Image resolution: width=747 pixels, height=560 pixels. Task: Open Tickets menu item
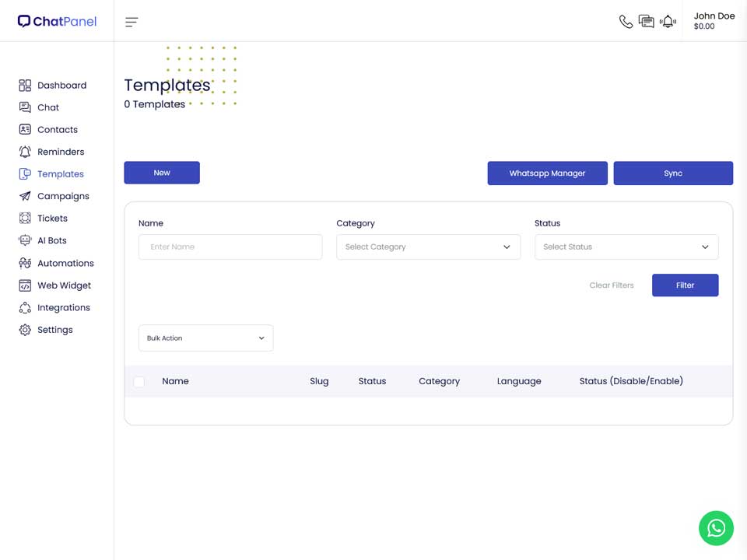pyautogui.click(x=52, y=218)
